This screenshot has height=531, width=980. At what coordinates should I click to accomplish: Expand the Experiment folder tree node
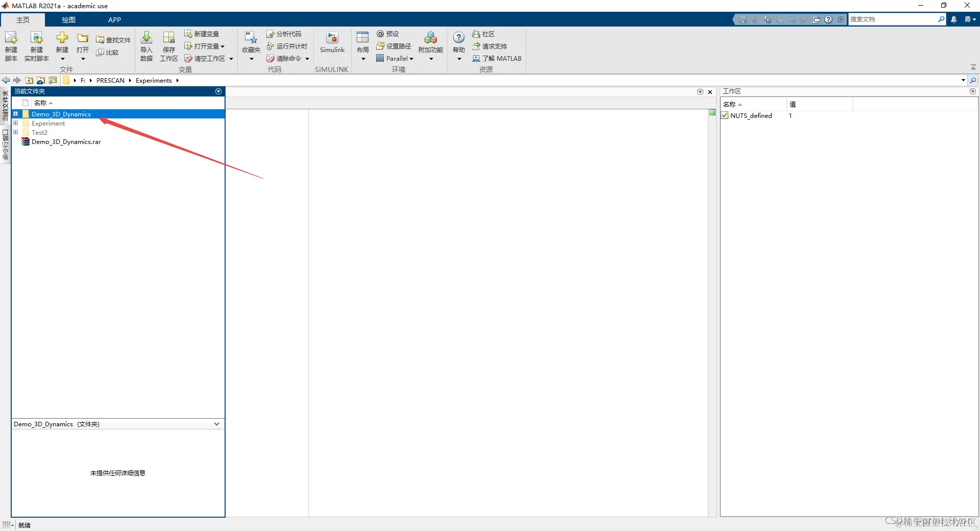coord(15,123)
